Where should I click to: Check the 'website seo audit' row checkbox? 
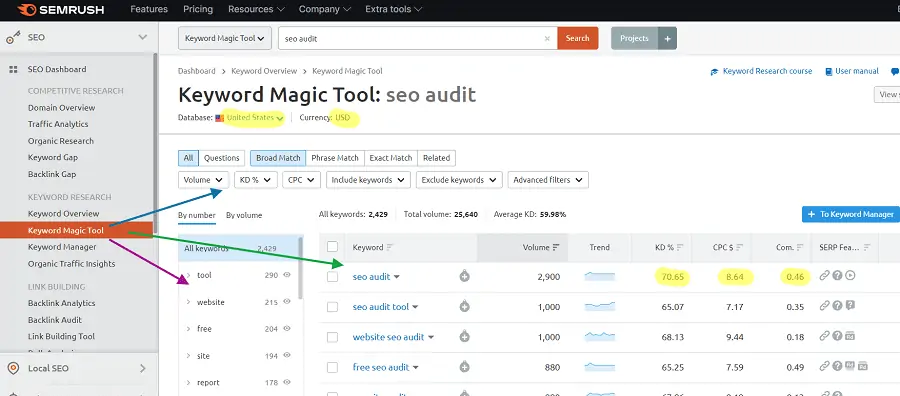[332, 337]
